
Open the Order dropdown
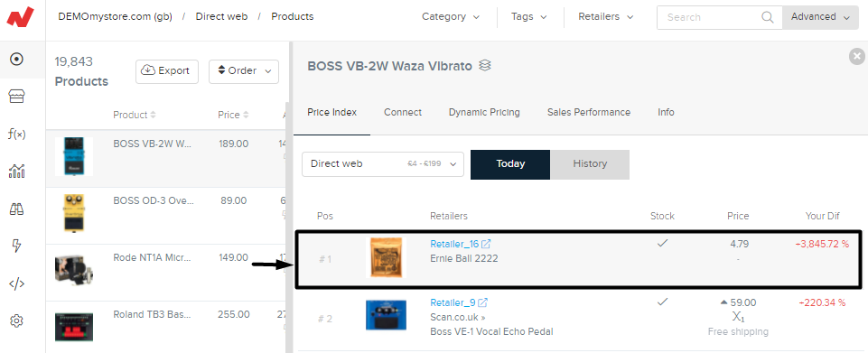pos(244,71)
